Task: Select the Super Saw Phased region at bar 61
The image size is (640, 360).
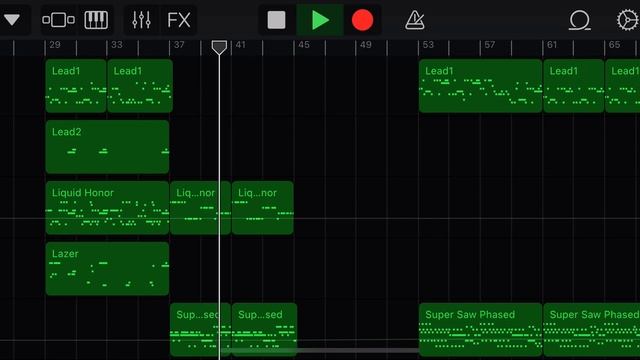Action: 592,329
